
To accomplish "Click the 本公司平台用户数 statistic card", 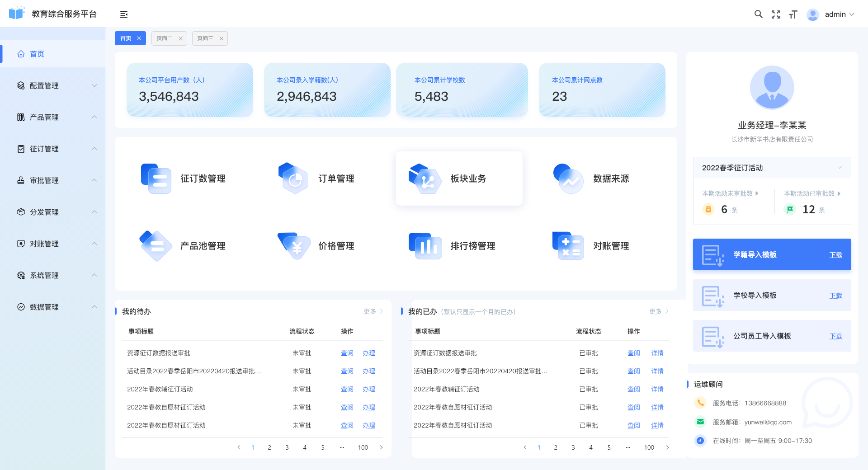I will click(190, 90).
